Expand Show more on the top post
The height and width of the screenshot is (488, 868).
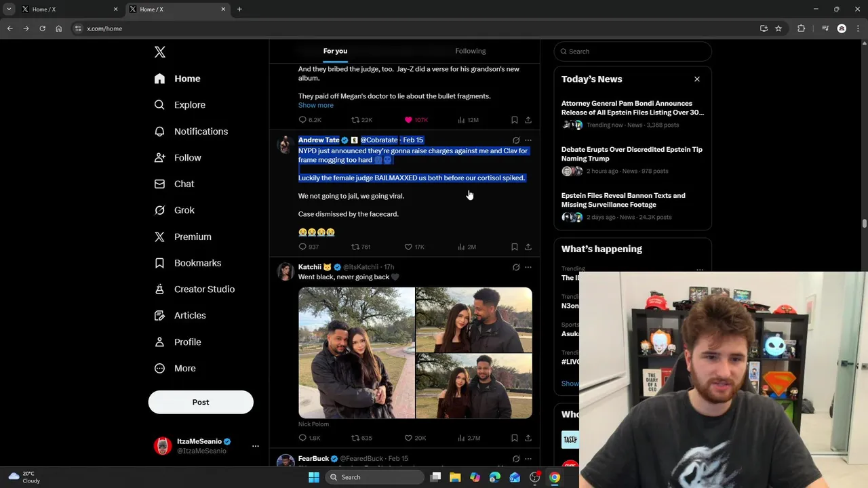point(316,105)
